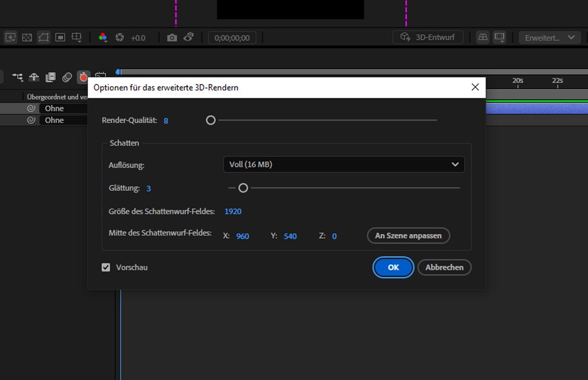Click the timecode field showing 0;00;00;00
Viewport: 588px width, 380px height.
[232, 37]
